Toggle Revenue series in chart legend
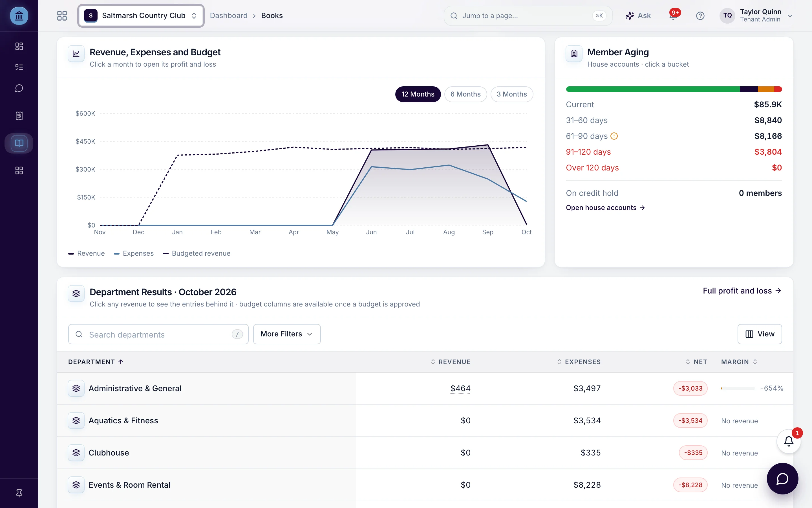The image size is (812, 508). point(87,253)
